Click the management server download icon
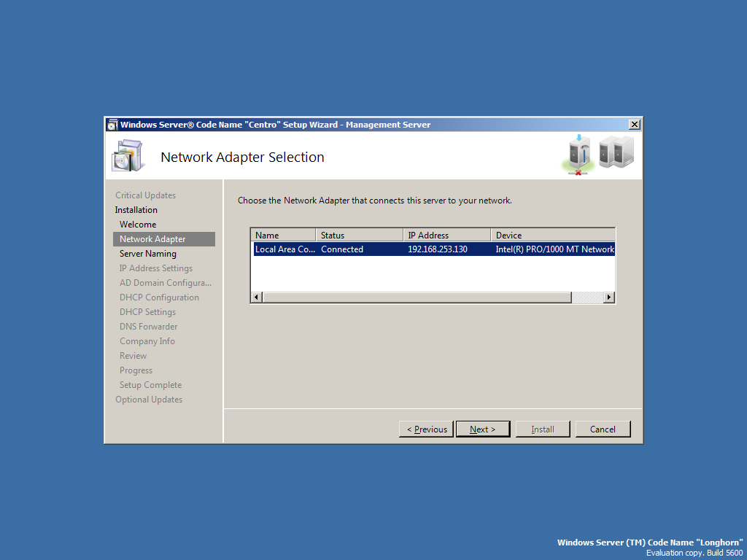This screenshot has width=747, height=560. 578,155
